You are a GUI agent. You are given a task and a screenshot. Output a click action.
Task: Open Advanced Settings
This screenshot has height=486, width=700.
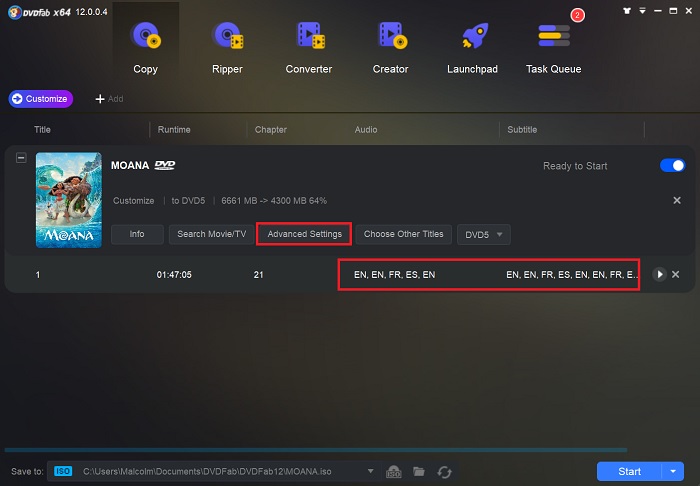coord(304,234)
